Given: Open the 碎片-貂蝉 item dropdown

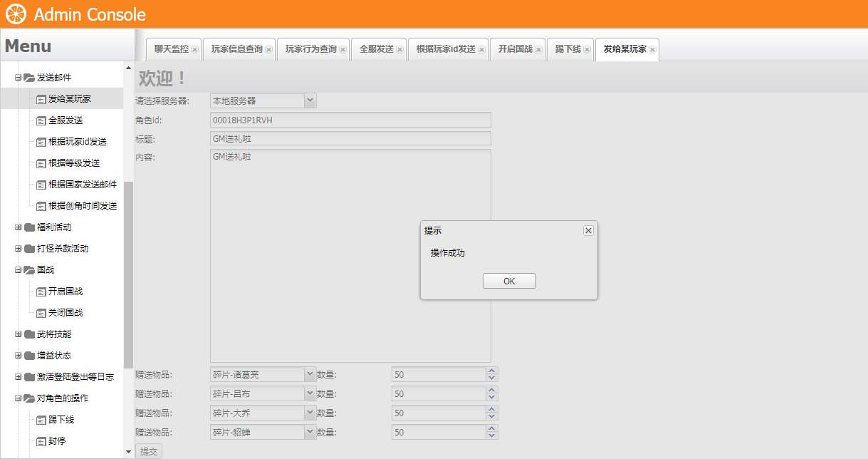Looking at the screenshot, I should 311,431.
